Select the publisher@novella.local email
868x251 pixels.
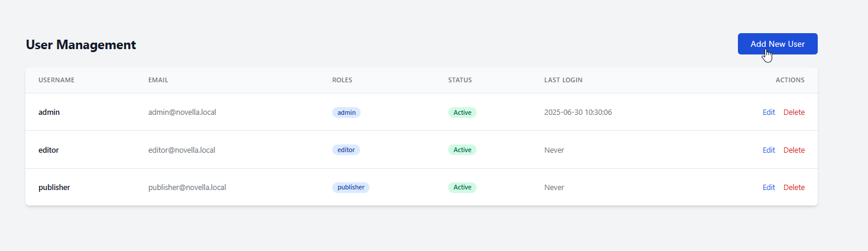pyautogui.click(x=187, y=188)
